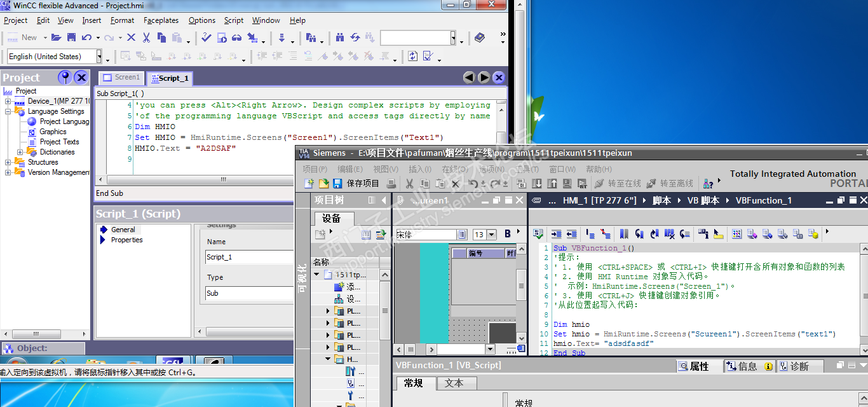
Task: Copy icon in WinCC flexible toolbar
Action: pyautogui.click(x=161, y=38)
